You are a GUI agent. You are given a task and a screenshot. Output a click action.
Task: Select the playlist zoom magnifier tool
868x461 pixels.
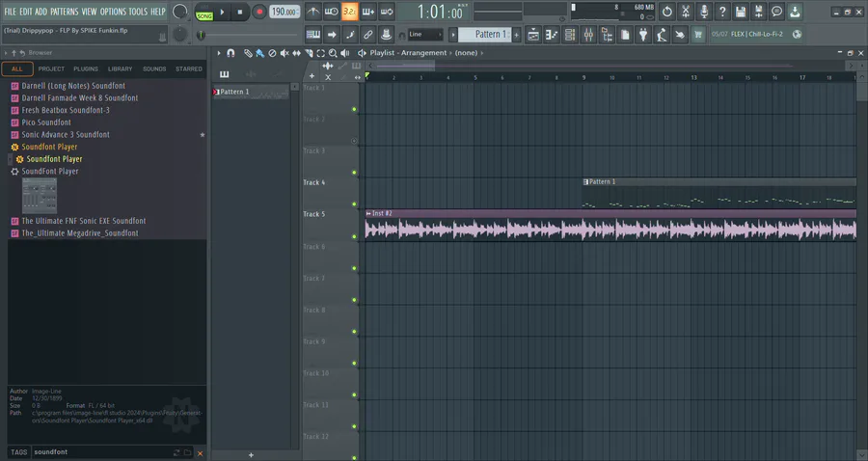333,53
